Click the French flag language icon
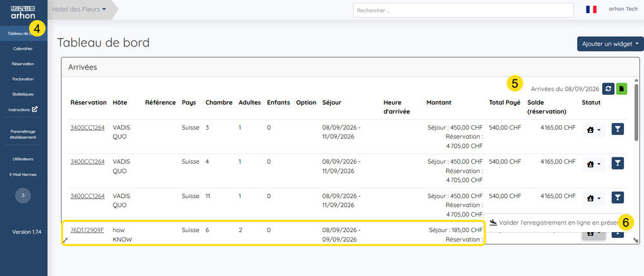The width and height of the screenshot is (644, 276). [x=591, y=10]
